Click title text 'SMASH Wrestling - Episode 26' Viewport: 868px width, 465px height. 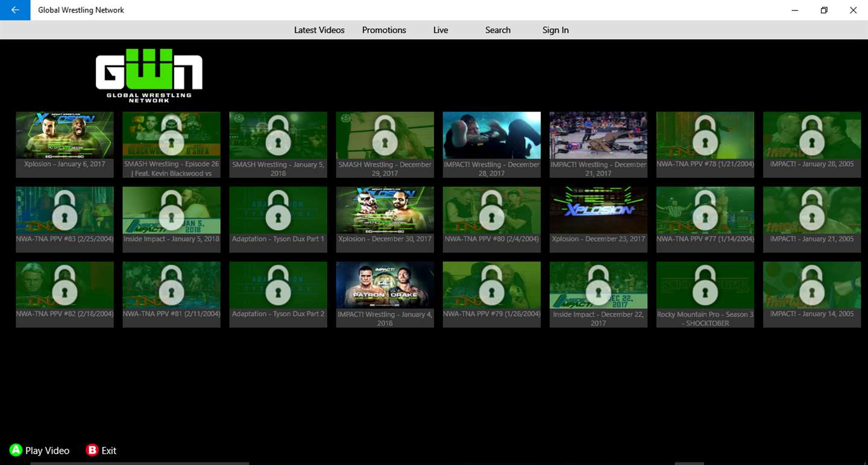click(171, 164)
